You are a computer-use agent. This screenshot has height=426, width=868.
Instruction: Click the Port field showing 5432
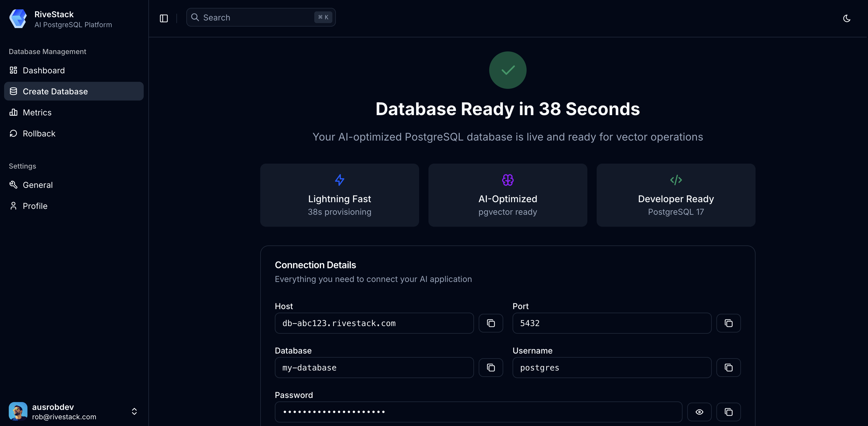612,323
